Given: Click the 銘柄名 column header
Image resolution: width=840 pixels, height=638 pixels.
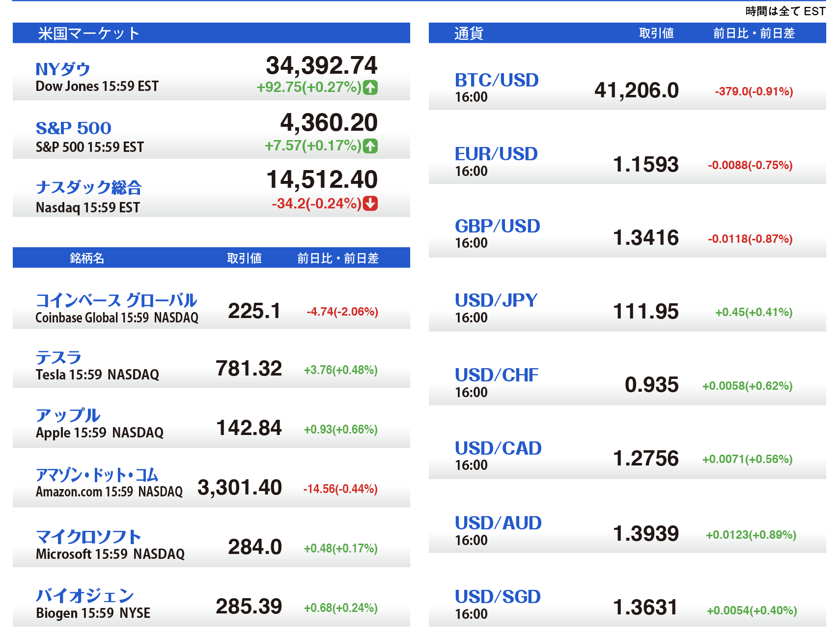Looking at the screenshot, I should pyautogui.click(x=87, y=258).
